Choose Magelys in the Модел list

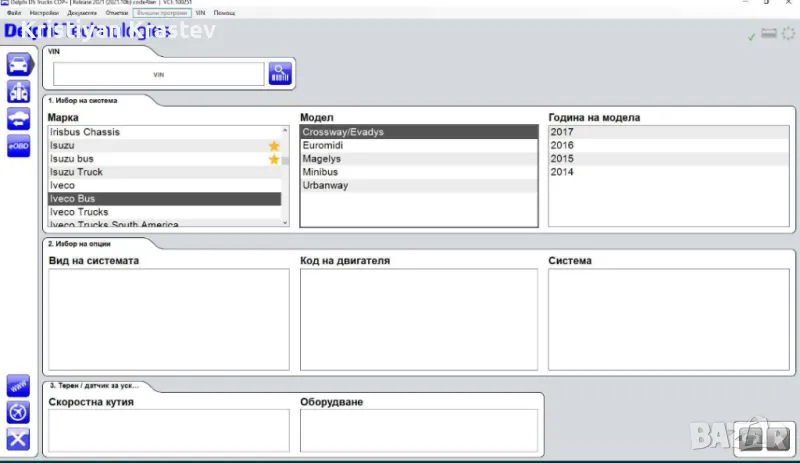320,159
